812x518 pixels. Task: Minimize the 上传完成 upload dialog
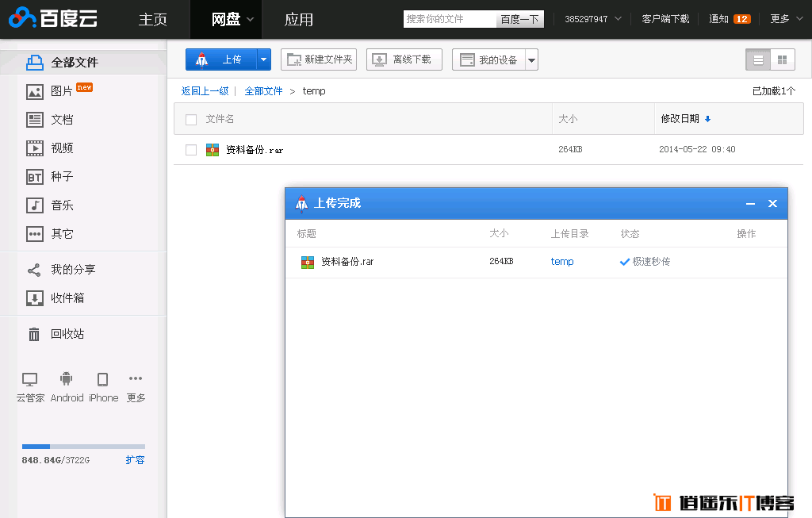tap(750, 204)
